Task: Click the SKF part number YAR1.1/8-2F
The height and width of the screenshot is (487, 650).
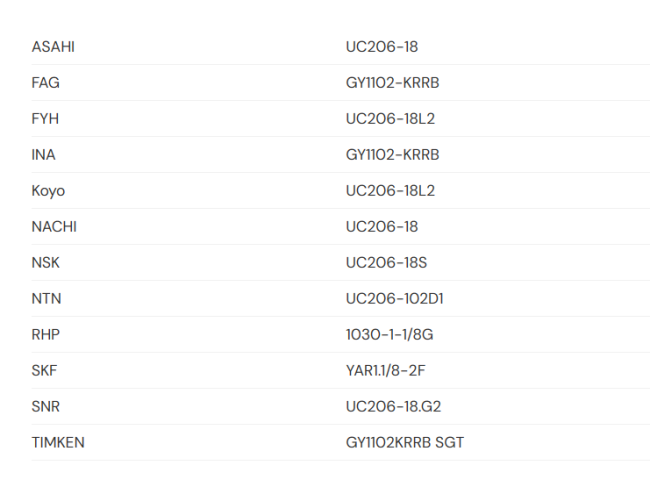Action: [386, 371]
